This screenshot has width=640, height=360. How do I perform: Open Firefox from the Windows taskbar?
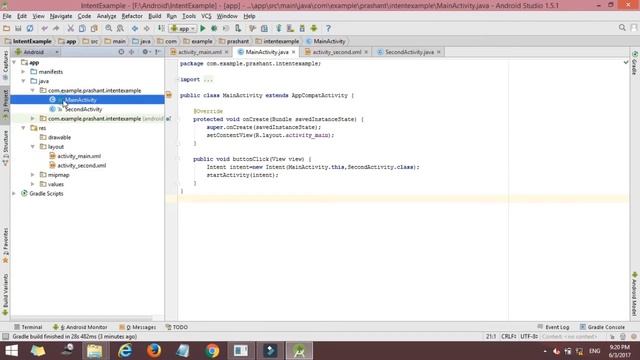154,351
